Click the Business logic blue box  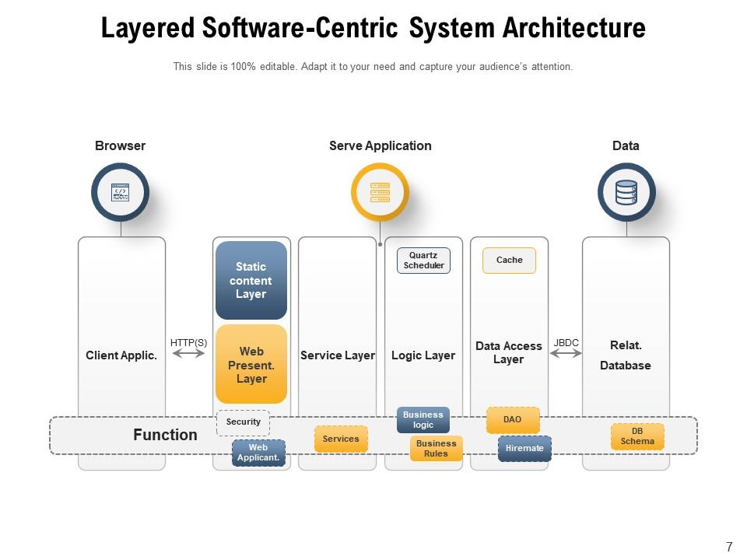point(423,420)
